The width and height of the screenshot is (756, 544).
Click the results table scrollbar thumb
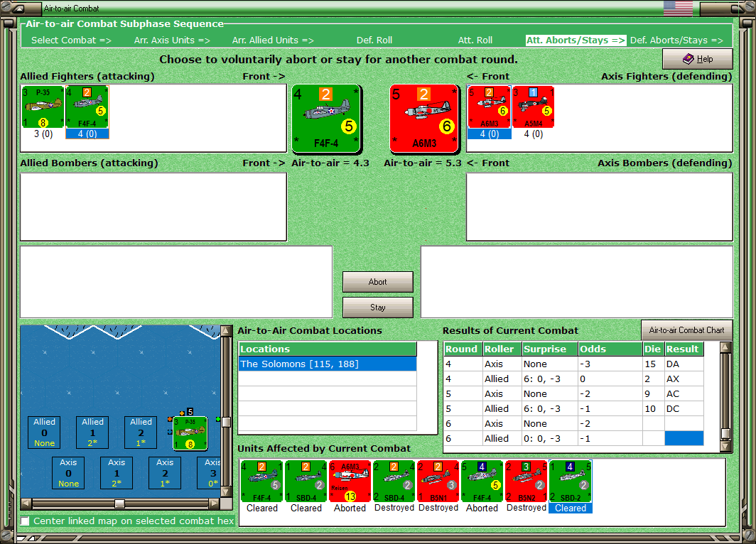pos(725,433)
